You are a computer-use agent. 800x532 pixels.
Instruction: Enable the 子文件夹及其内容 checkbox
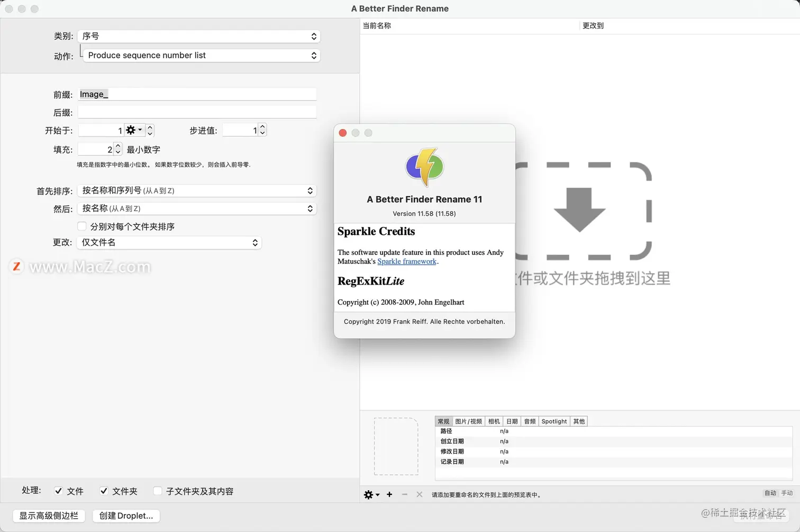(x=157, y=491)
